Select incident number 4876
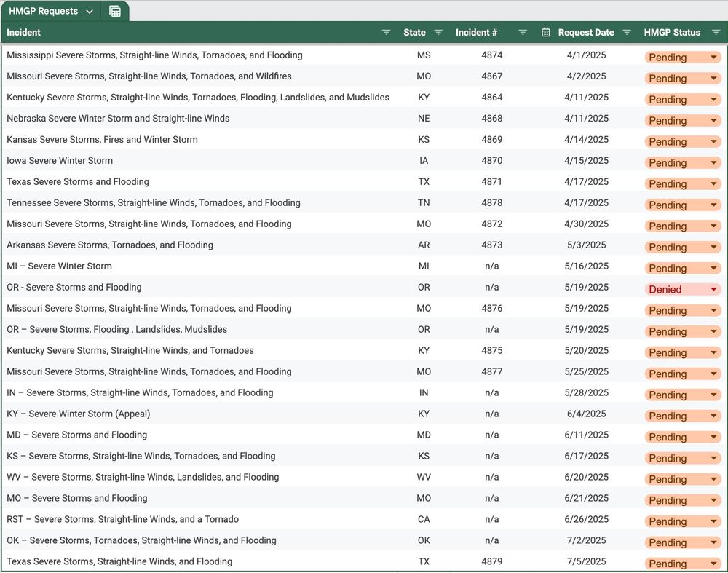The width and height of the screenshot is (728, 573). tap(491, 308)
